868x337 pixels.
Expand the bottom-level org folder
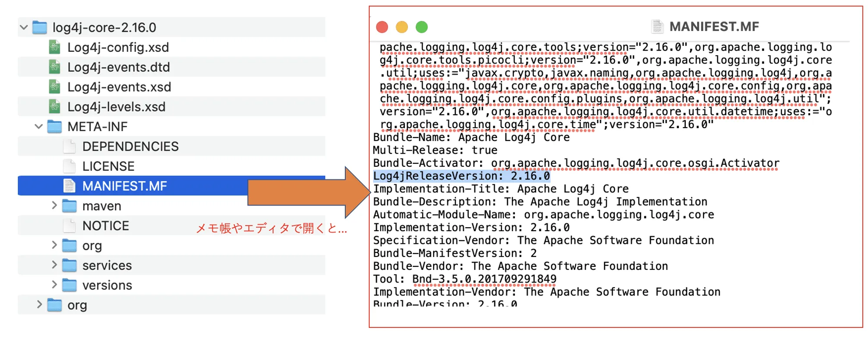pyautogui.click(x=39, y=305)
